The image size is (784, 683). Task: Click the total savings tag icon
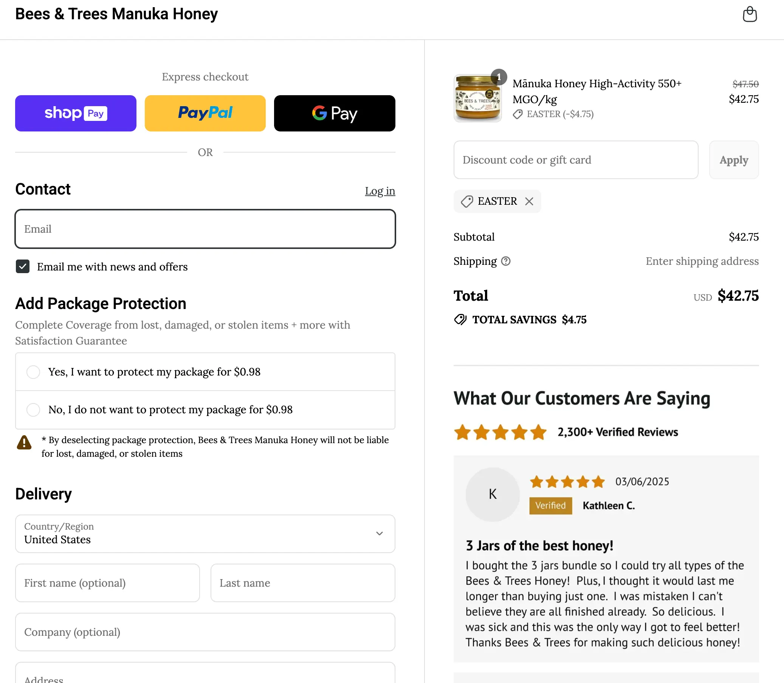(460, 319)
